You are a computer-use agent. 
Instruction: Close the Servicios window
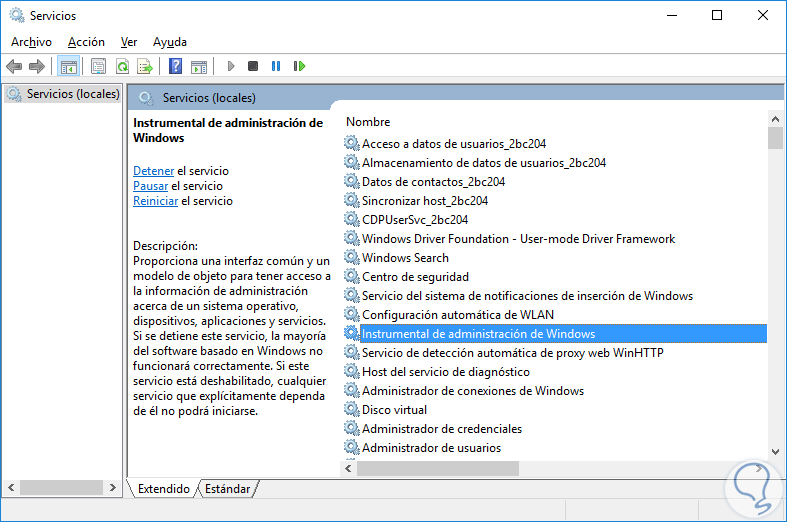pos(763,16)
